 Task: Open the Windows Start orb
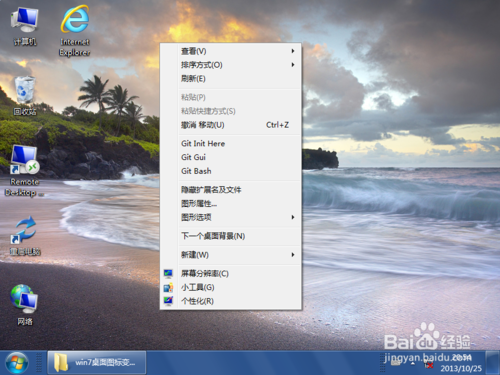point(17,362)
